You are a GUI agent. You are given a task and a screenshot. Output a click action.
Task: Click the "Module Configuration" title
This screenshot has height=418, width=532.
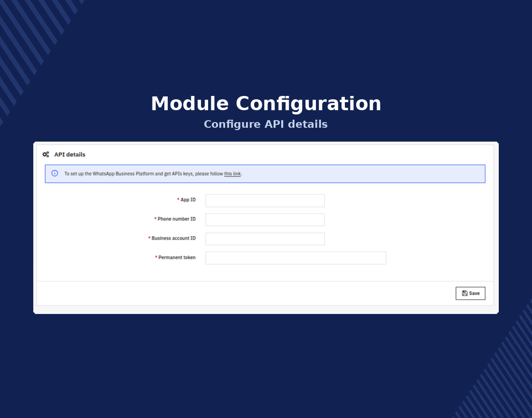pos(266,104)
